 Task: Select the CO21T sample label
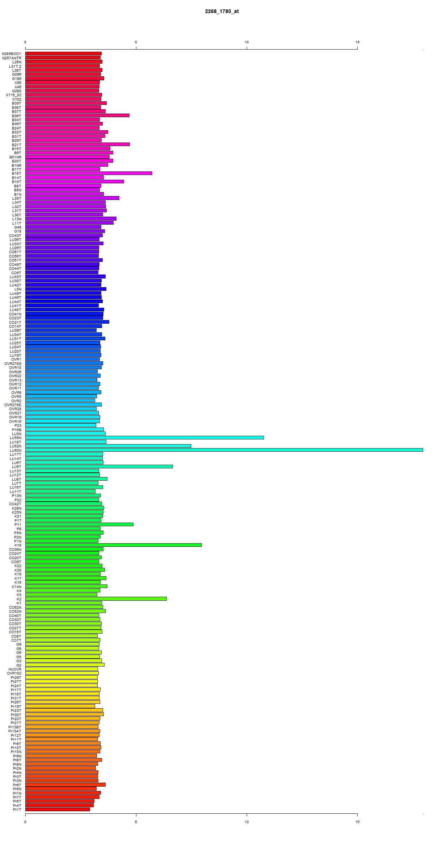pyautogui.click(x=15, y=323)
